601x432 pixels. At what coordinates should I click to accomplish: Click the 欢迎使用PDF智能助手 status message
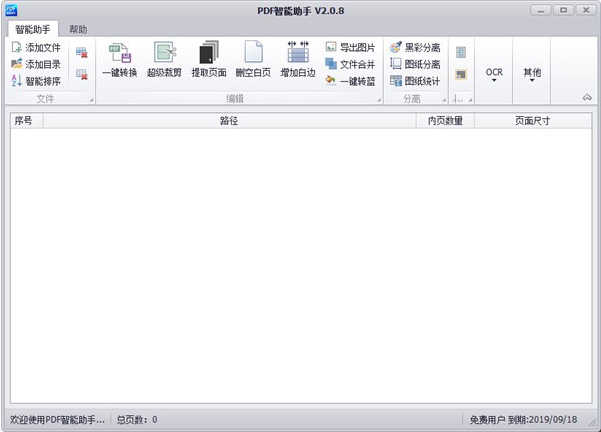[x=57, y=420]
